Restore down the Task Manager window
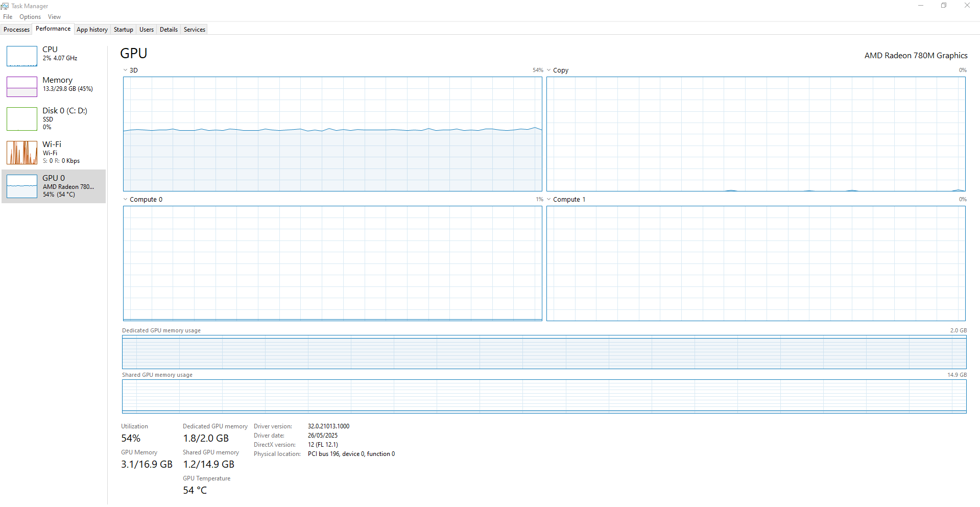 [x=944, y=6]
